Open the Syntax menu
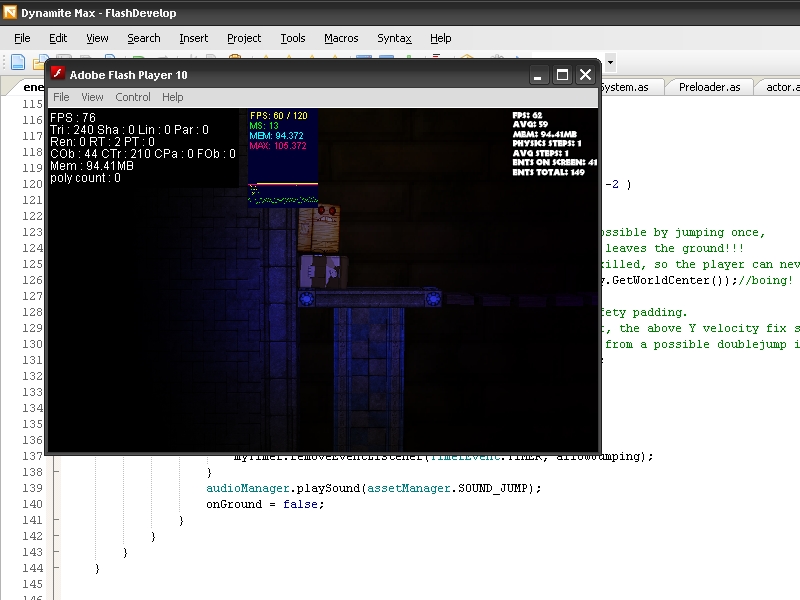800x600 pixels. click(x=394, y=38)
